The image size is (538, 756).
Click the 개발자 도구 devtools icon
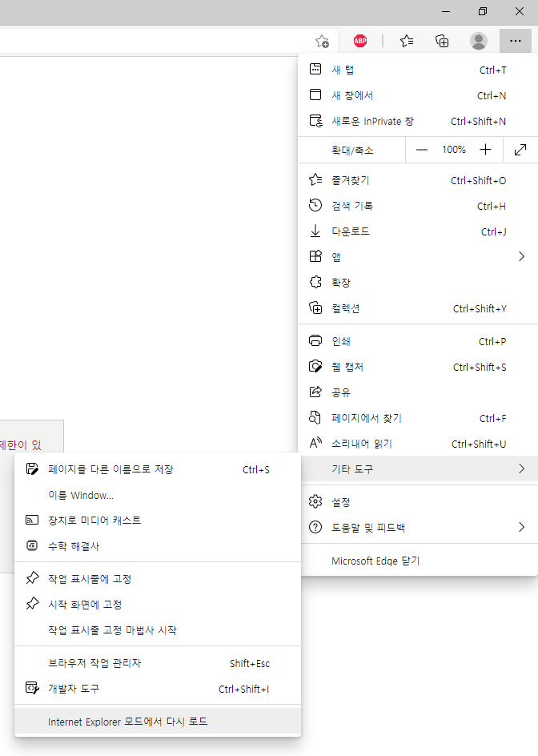click(32, 688)
